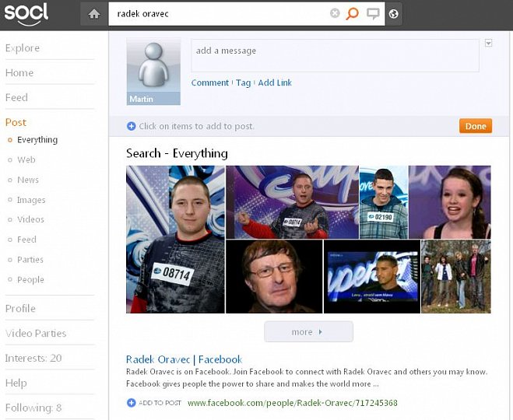Open the Martin profile avatar
The image size is (513, 420).
point(153,72)
